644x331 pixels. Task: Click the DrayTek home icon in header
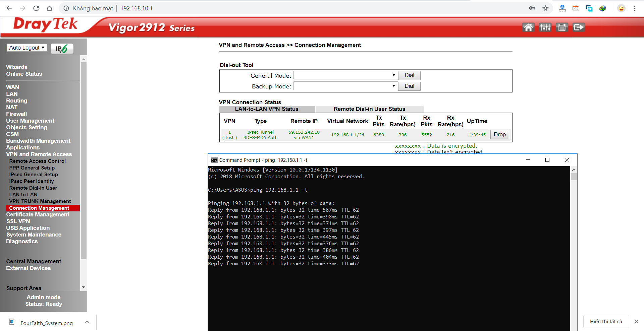pos(528,27)
